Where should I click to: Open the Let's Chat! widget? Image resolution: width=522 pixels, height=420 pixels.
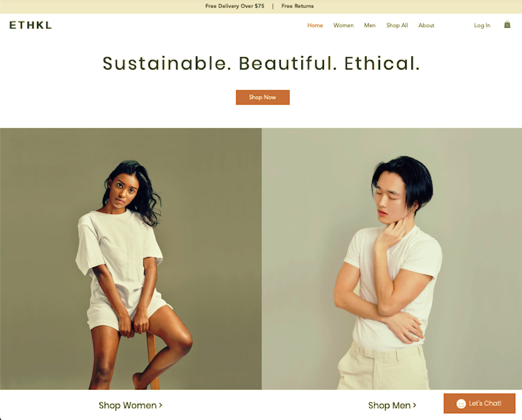tap(479, 403)
